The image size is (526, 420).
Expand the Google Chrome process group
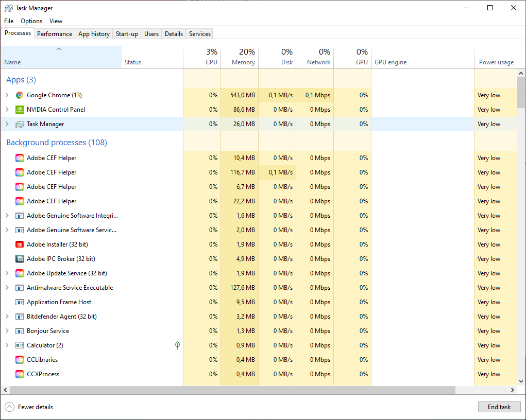(x=7, y=95)
